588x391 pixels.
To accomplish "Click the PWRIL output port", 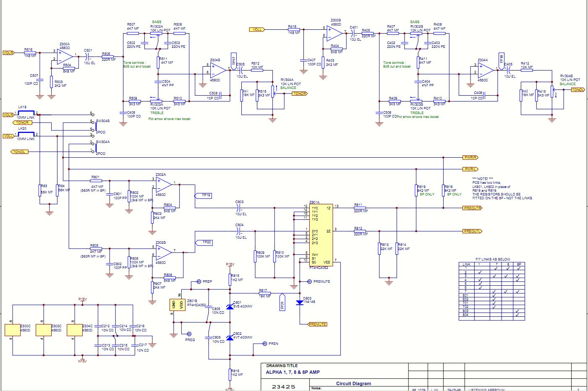I will click(470, 169).
